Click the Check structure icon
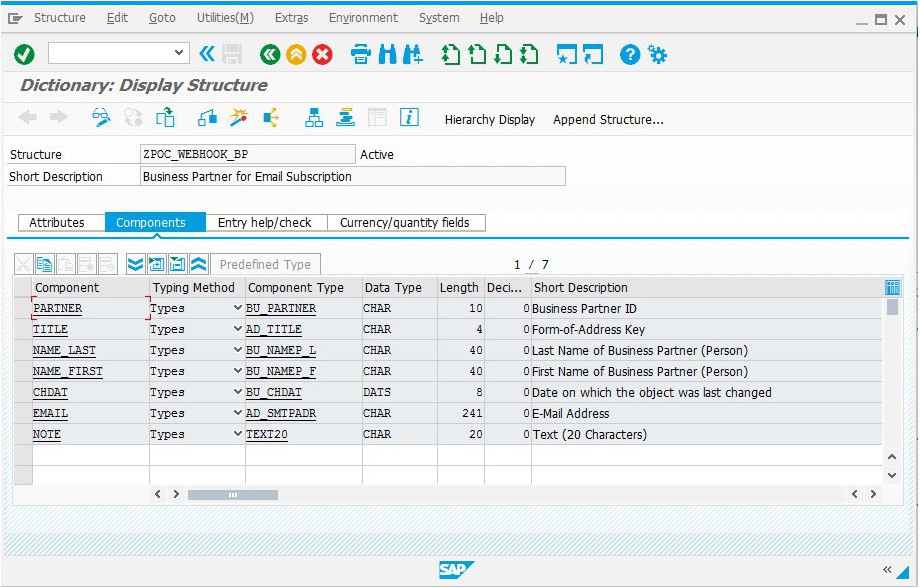Screen dimensions: 920x588 pos(207,117)
